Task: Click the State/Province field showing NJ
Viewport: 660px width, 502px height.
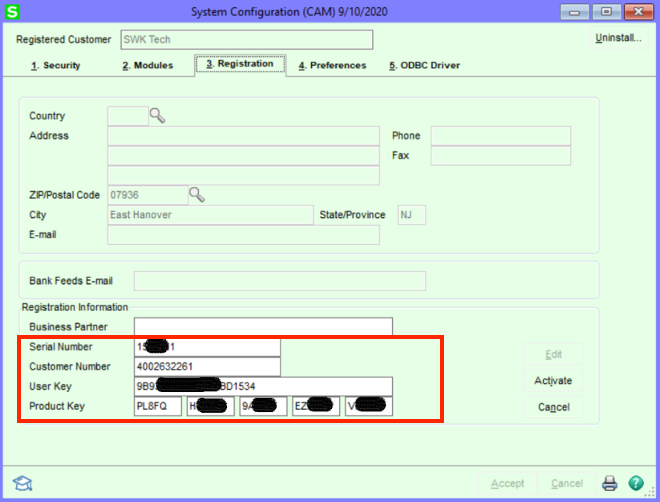Action: click(412, 215)
